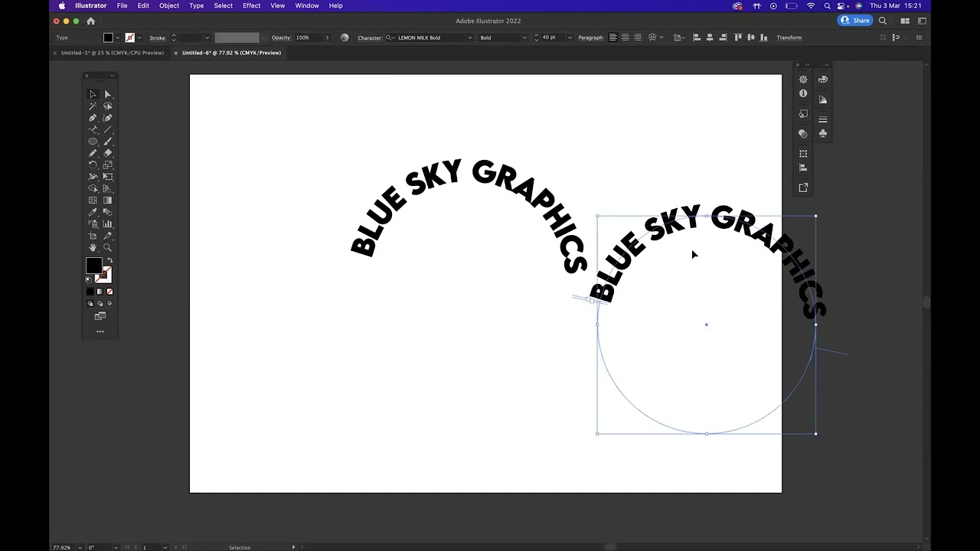980x551 pixels.
Task: Select the Eyedropper tool
Action: 93,212
